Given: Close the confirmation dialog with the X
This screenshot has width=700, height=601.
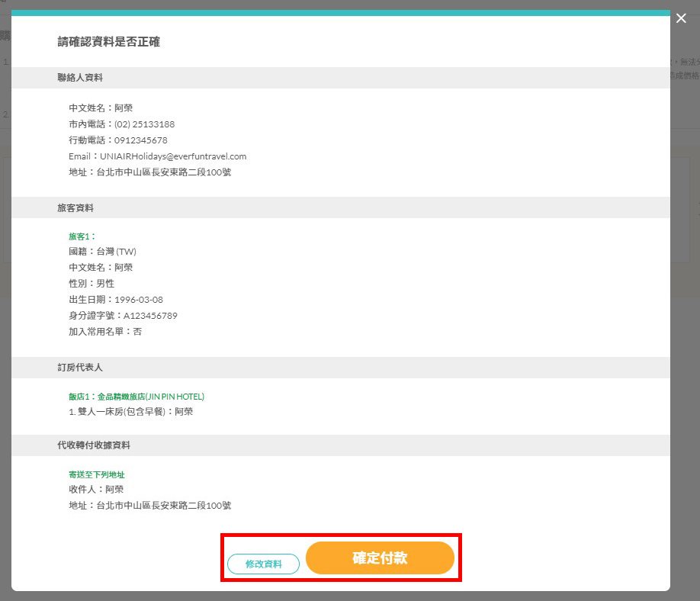Looking at the screenshot, I should 681,18.
